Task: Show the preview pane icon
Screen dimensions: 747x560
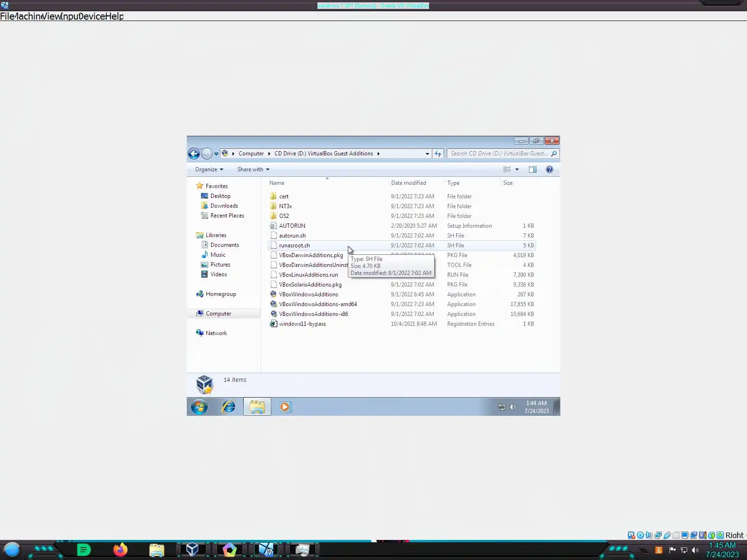Action: 533,169
